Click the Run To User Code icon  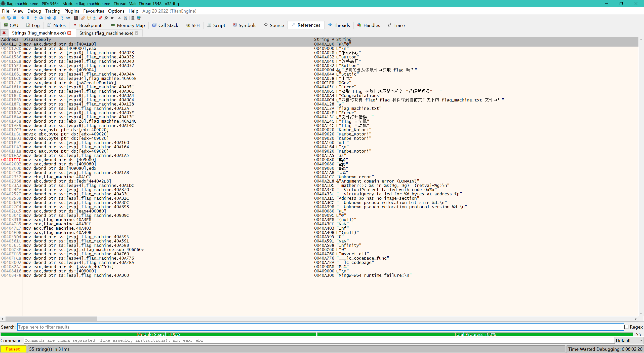click(68, 18)
